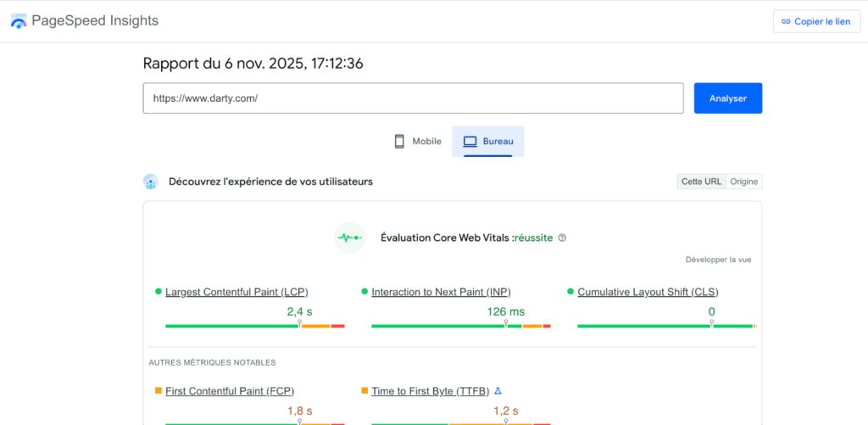The image size is (868, 425).
Task: Switch to Origine data view
Action: pos(744,182)
